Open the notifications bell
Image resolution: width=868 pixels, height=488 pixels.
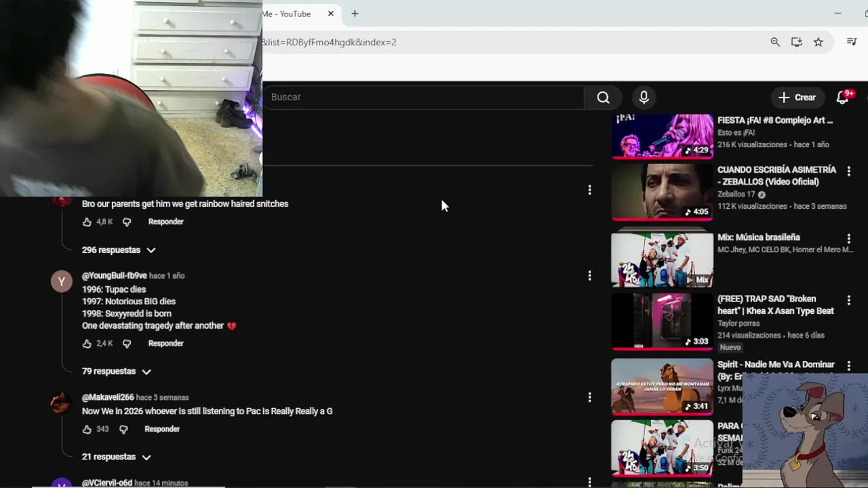[843, 98]
